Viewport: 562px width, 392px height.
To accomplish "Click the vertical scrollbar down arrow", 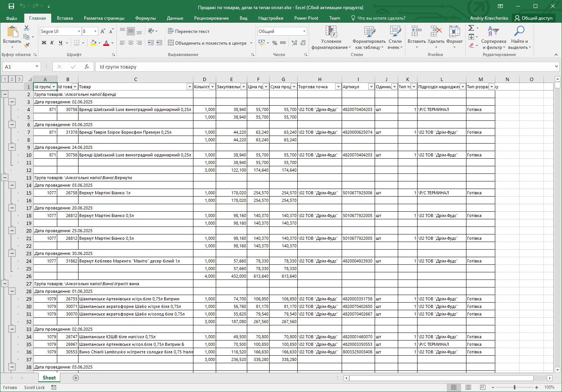I will (x=557, y=370).
